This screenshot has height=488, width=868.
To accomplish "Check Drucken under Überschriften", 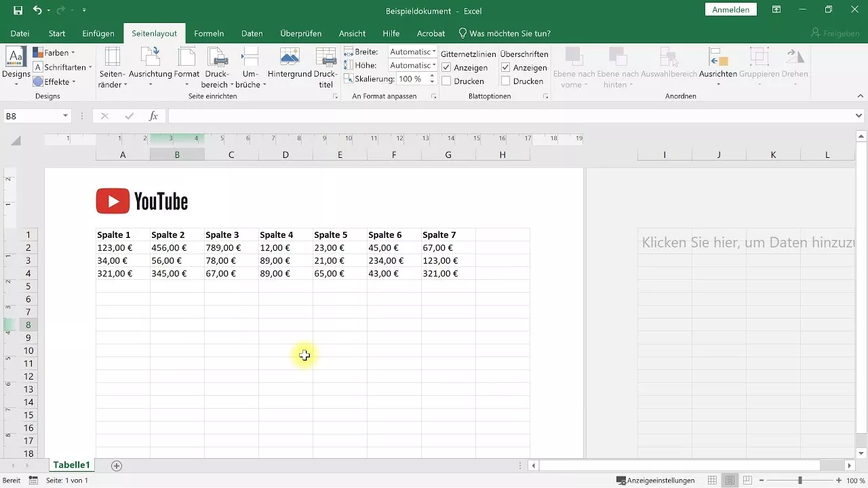I will coord(505,80).
